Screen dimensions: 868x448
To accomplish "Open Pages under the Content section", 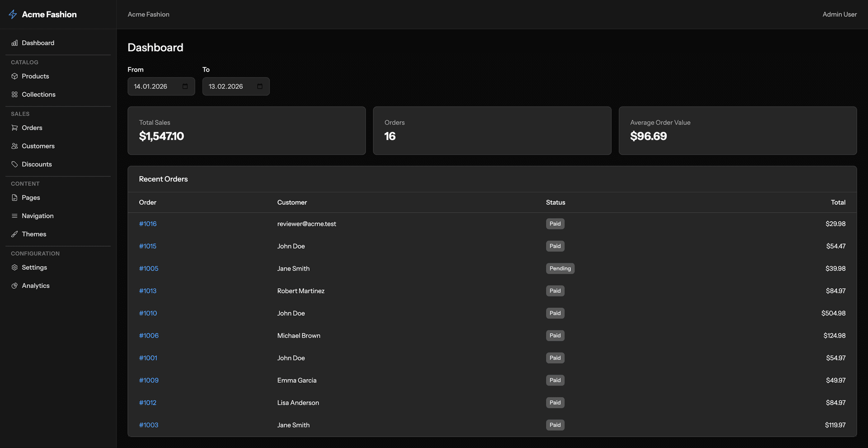I will (30, 197).
